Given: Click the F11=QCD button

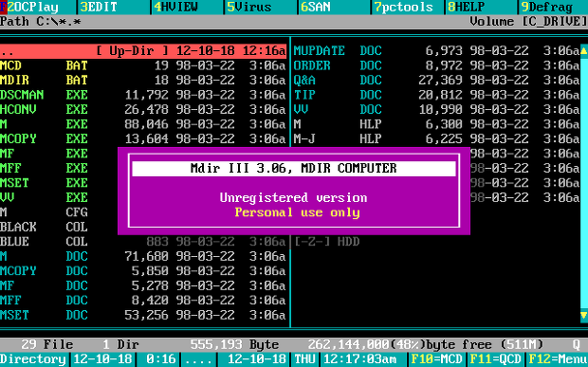Looking at the screenshot, I should (x=495, y=359).
